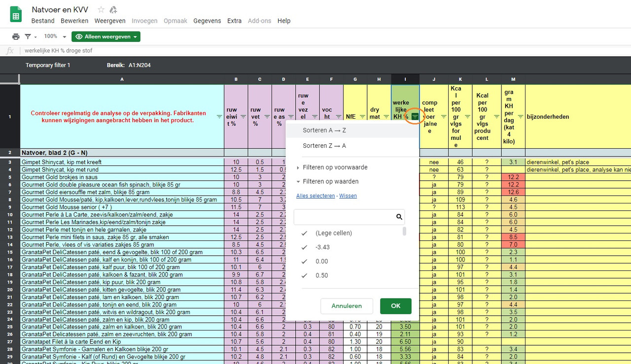Open filter for ruwe vezel column
Image resolution: width=631 pixels, height=364 pixels.
(315, 117)
